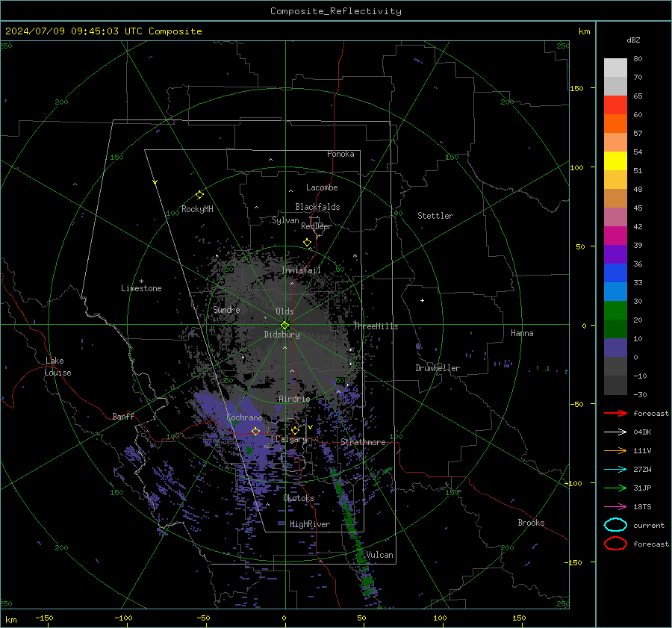Image resolution: width=672 pixels, height=628 pixels.
Task: Click the white plus marker west of Hanna
Action: pyautogui.click(x=422, y=300)
